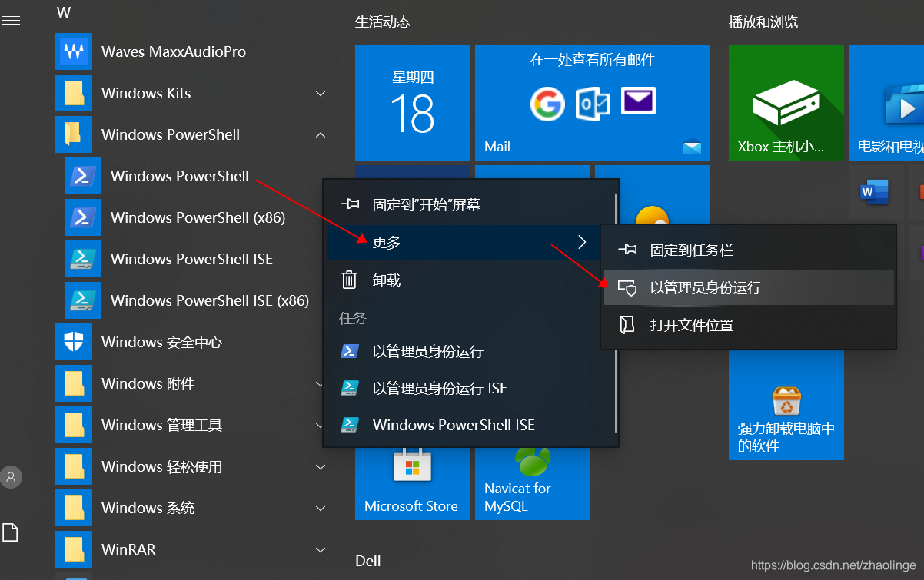Image resolution: width=924 pixels, height=580 pixels.
Task: Choose 卸载 from the context menu
Action: coord(469,280)
